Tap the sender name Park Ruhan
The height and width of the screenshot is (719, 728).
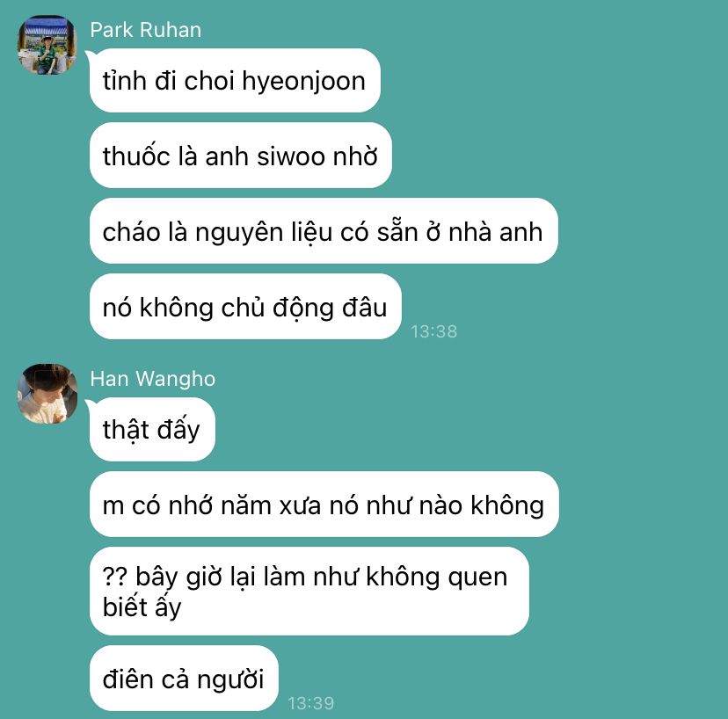coord(145,30)
